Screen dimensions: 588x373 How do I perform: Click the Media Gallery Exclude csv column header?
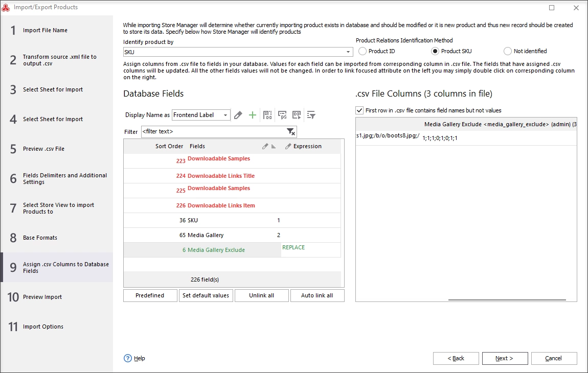coord(500,124)
